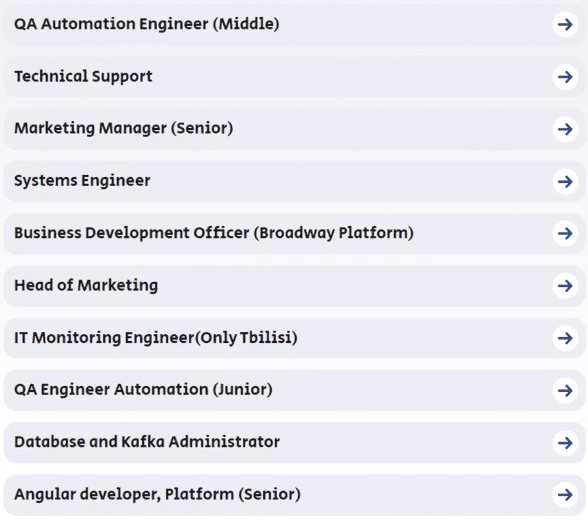Click the arrow icon for Business Development Officer
Viewport: 588px width, 520px height.
(565, 234)
